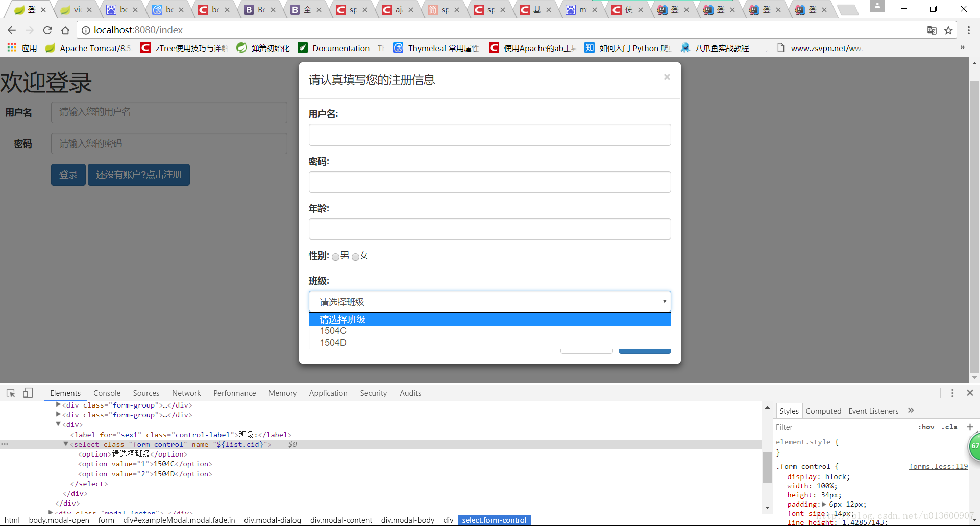Select the Elements tab in DevTools
The width and height of the screenshot is (980, 526).
(65, 393)
